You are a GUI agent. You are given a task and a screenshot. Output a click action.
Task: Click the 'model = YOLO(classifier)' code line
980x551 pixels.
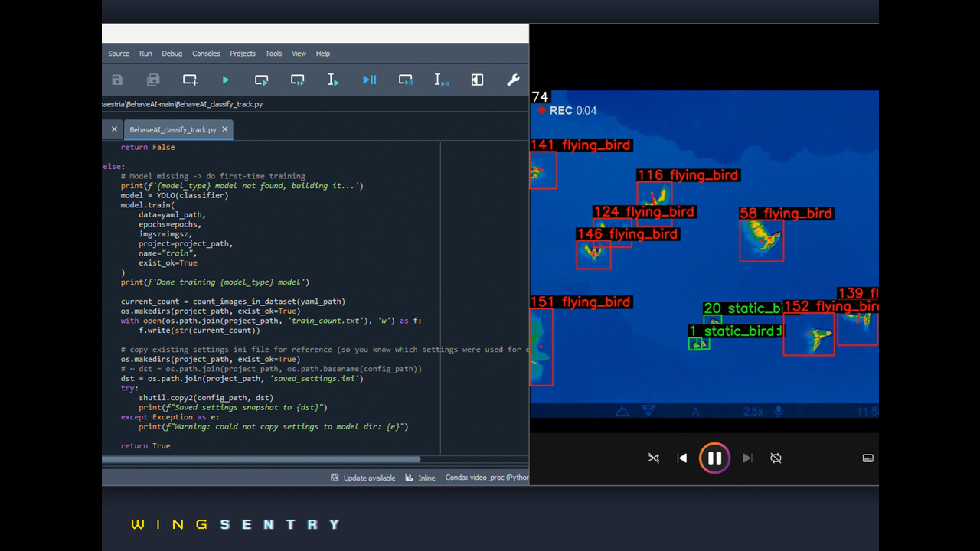click(x=175, y=195)
